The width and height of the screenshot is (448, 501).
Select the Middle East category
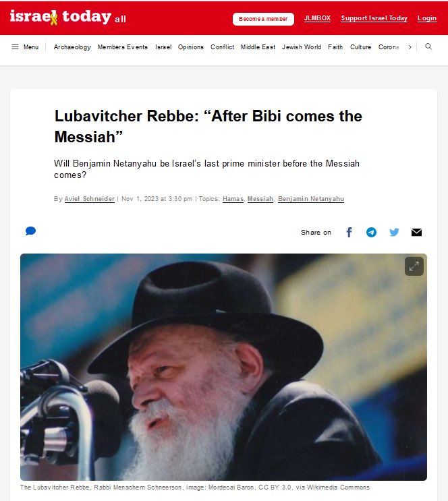258,47
